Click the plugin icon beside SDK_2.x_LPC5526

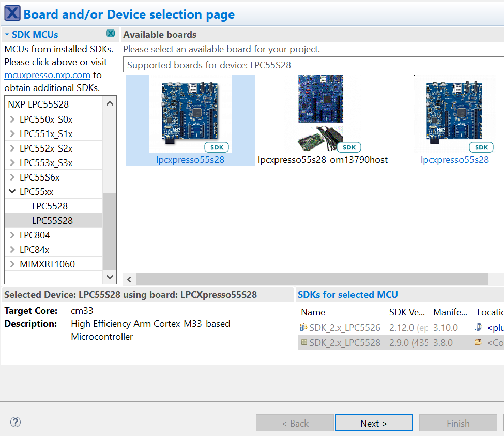(x=303, y=327)
